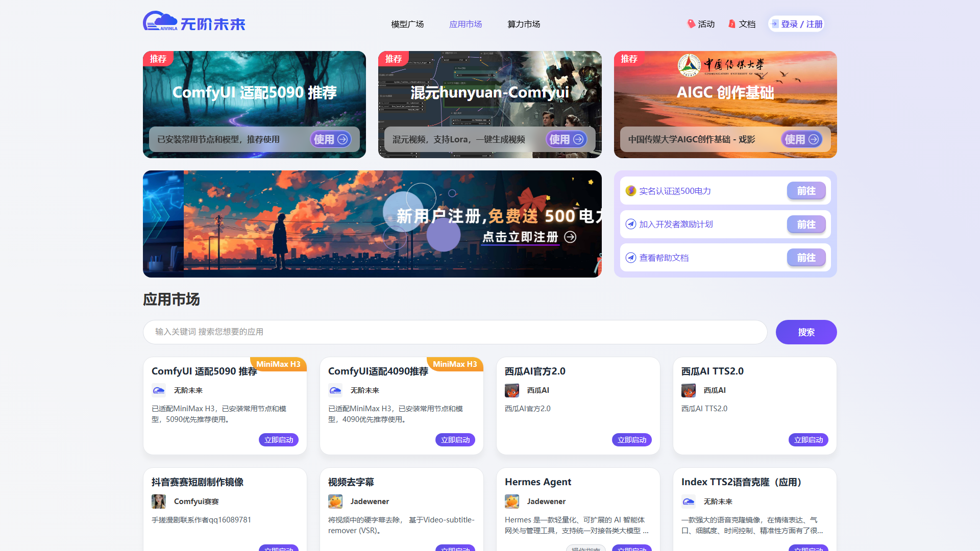Viewport: 980px width, 551px height.
Task: Click the 加入开发者激励计划 text
Action: [x=676, y=224]
